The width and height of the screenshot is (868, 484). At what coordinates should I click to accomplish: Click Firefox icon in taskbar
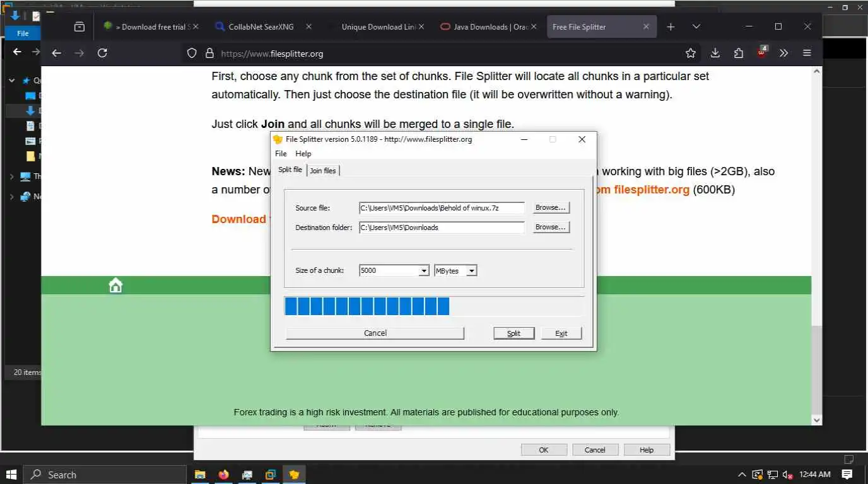[223, 475]
